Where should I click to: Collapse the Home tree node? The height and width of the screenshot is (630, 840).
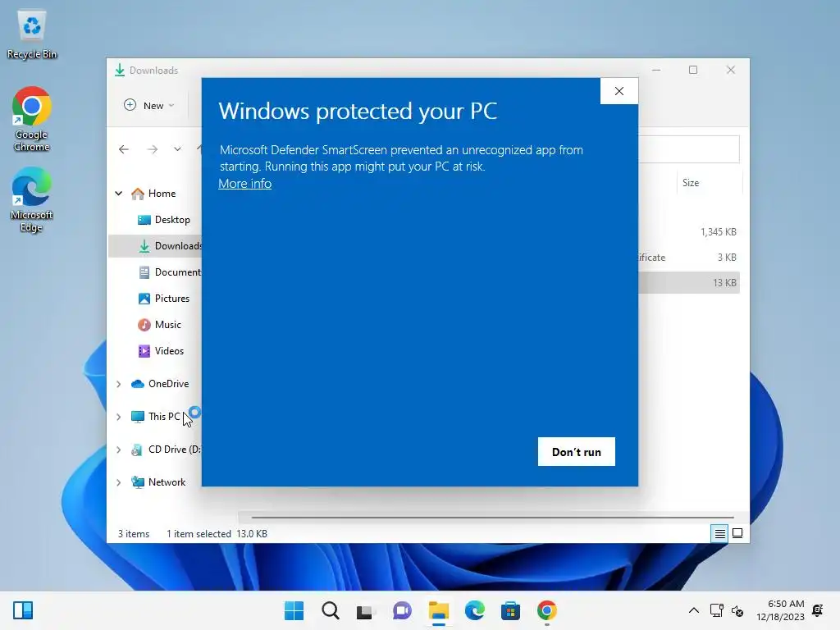[119, 194]
